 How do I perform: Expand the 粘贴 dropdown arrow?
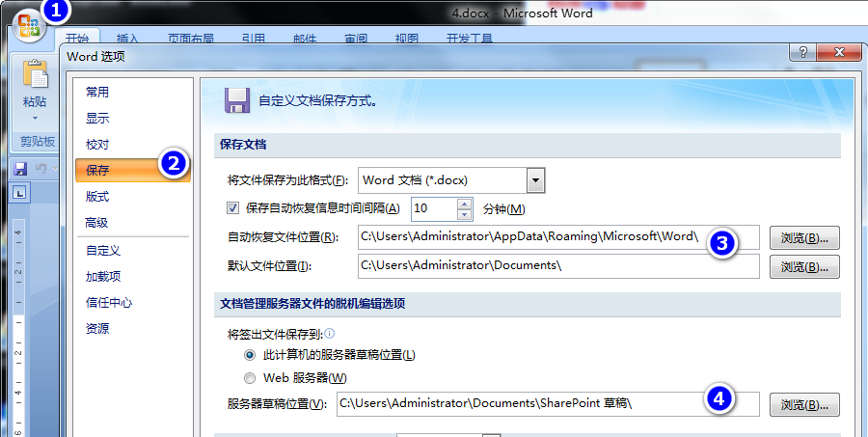[35, 118]
